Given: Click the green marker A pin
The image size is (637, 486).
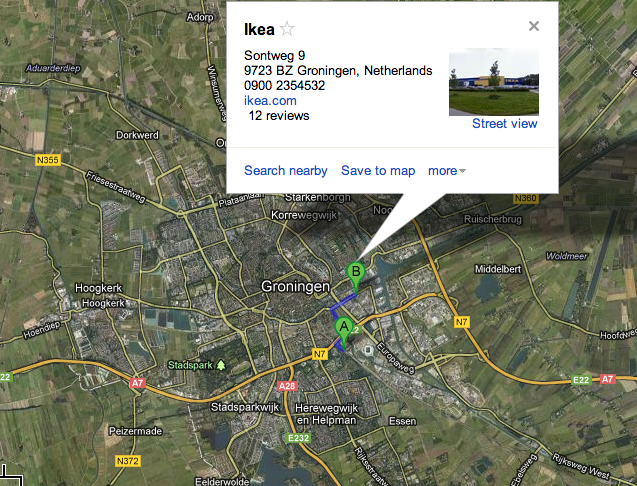Looking at the screenshot, I should [x=344, y=330].
